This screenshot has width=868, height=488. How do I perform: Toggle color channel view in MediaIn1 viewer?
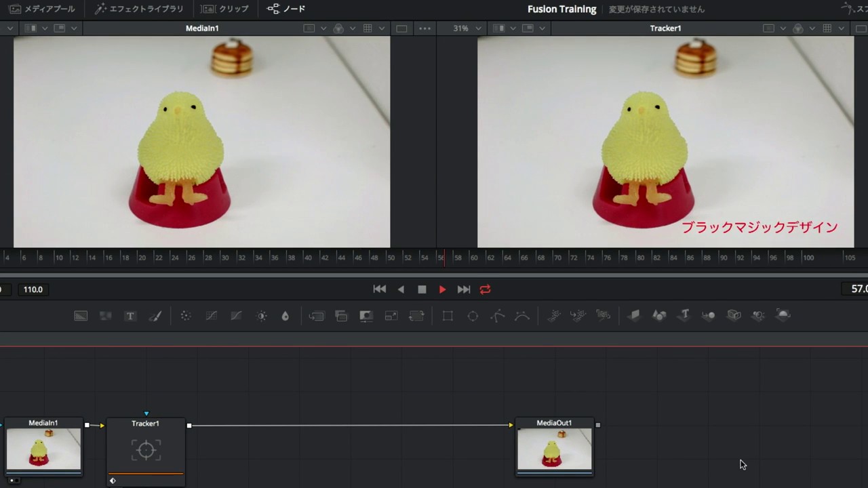coord(338,28)
